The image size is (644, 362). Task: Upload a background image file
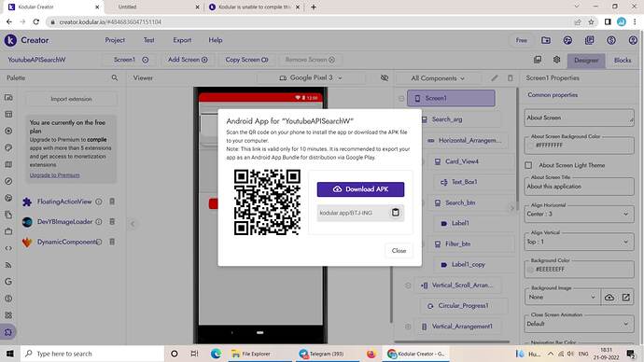(x=609, y=297)
